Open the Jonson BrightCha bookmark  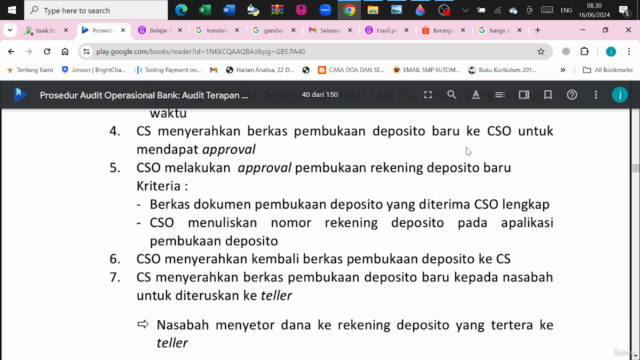pos(93,70)
